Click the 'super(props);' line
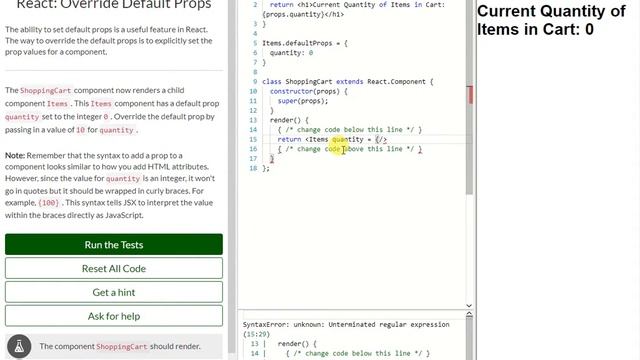The width and height of the screenshot is (640, 360). (303, 101)
